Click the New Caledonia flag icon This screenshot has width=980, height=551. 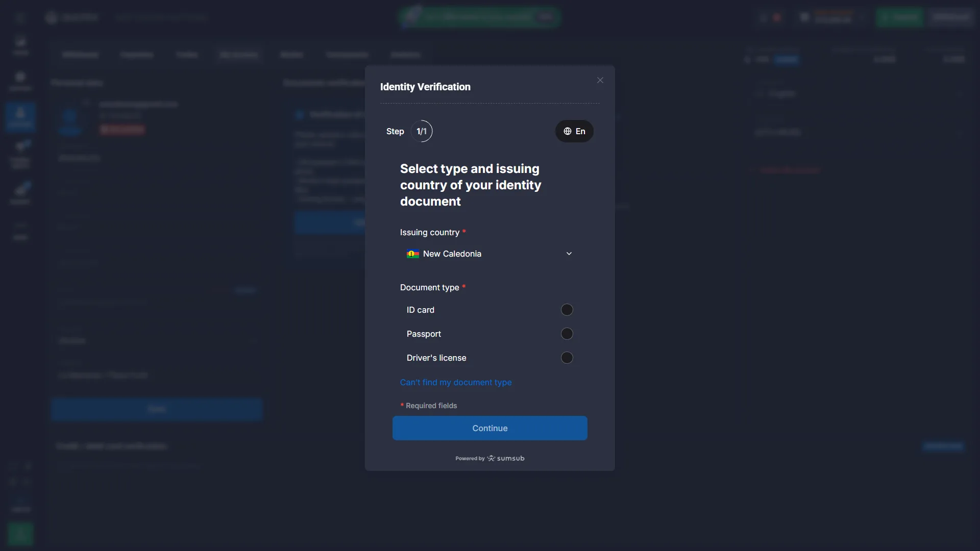[413, 254]
